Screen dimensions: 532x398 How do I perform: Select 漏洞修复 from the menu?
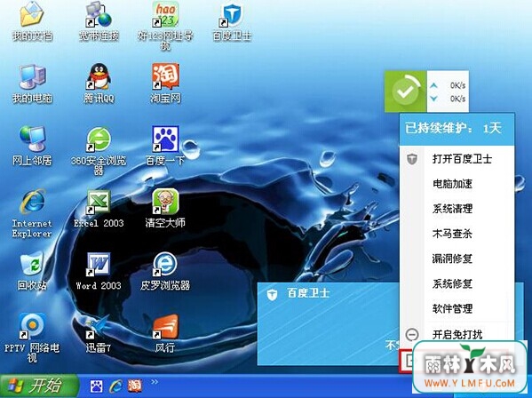(457, 259)
